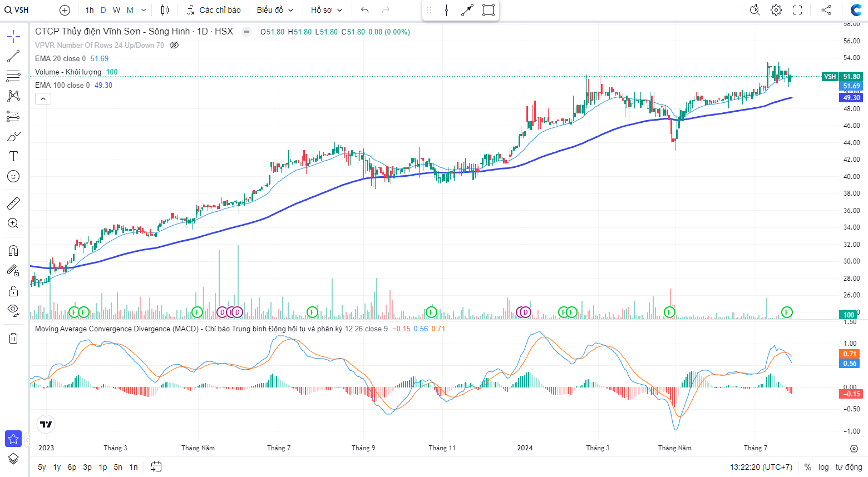Remove drawings with trash icon
Viewport: 868px width, 477px height.
pyautogui.click(x=13, y=338)
